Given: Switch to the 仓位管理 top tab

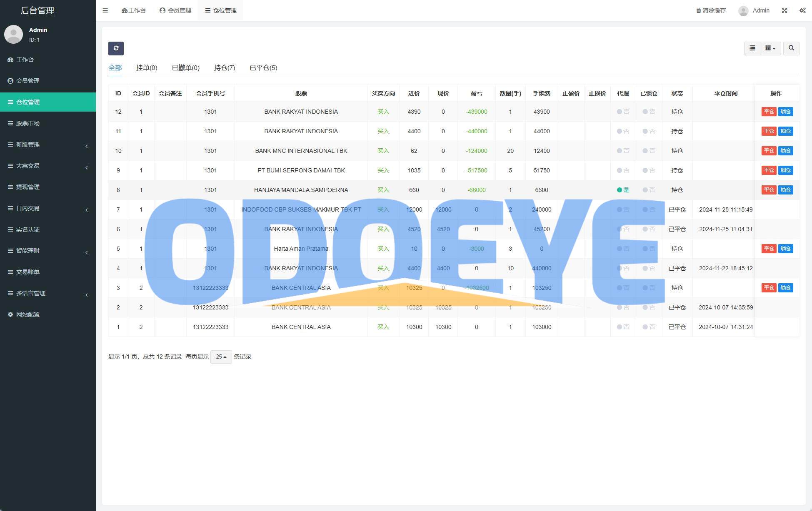Looking at the screenshot, I should [221, 10].
